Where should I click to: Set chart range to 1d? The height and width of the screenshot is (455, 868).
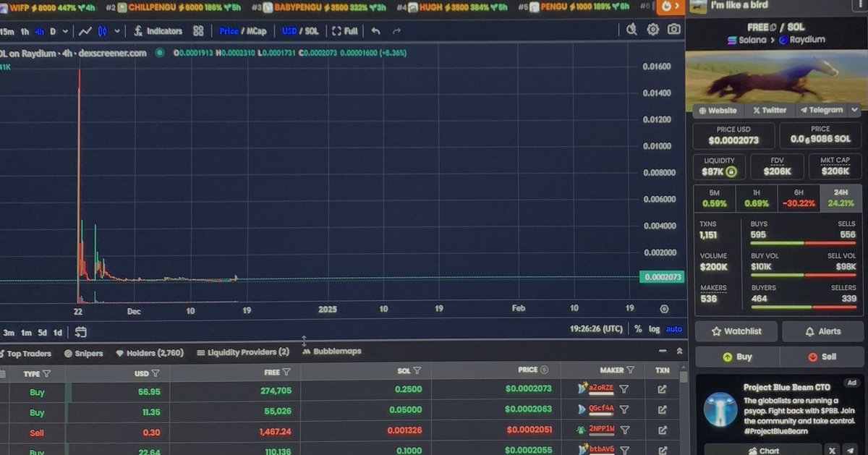point(58,333)
